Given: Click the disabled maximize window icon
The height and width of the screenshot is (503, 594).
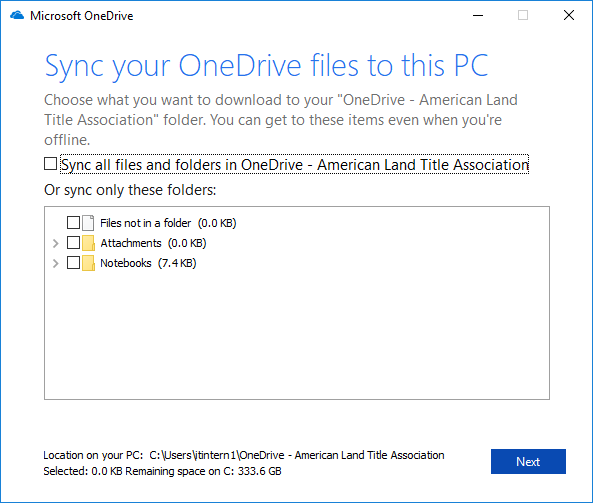Looking at the screenshot, I should pyautogui.click(x=523, y=16).
